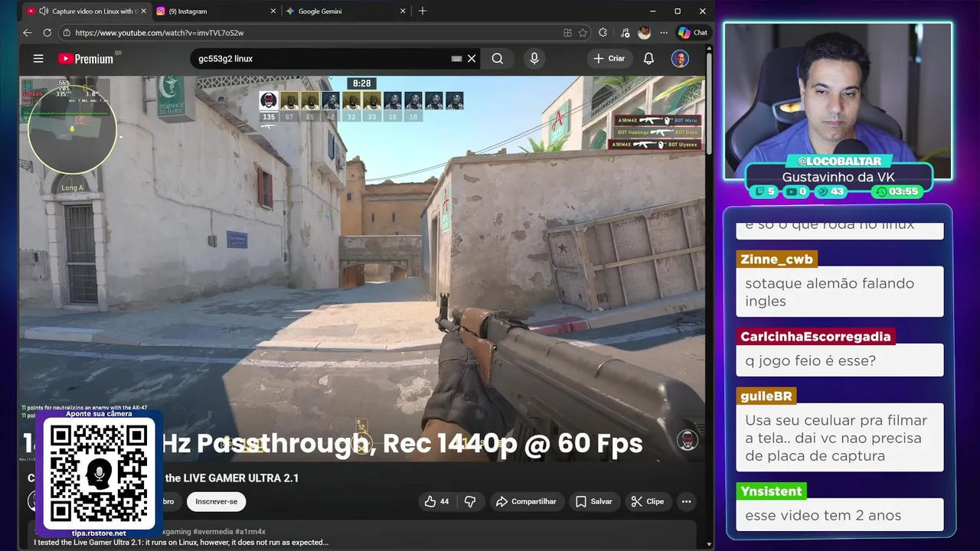Mute tab via speaker icon on YouTube tab
The width and height of the screenshot is (980, 551).
coord(44,11)
